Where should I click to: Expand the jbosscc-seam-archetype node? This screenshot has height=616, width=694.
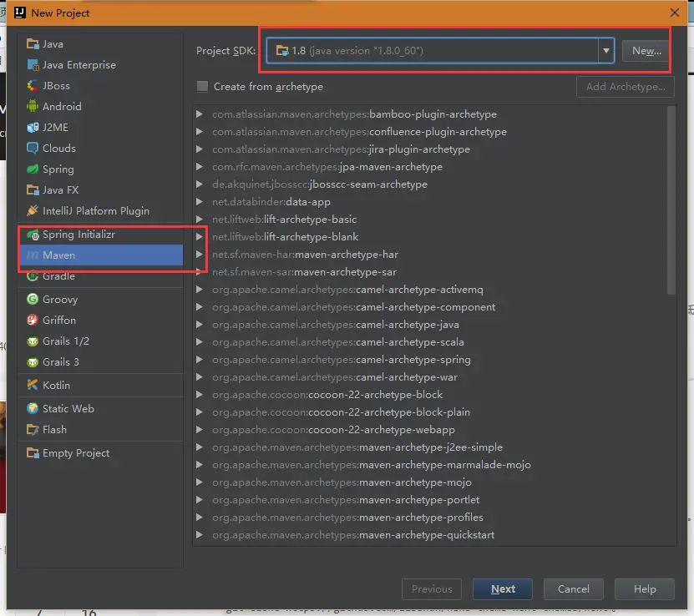coord(200,184)
